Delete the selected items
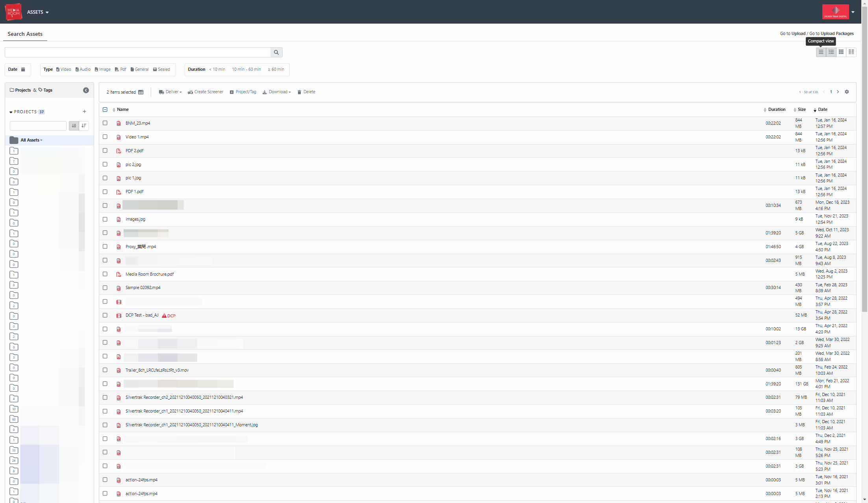This screenshot has width=868, height=503. (306, 92)
